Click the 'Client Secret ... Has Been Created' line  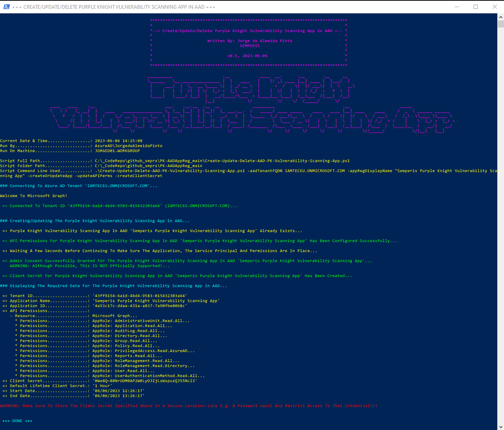pos(177,276)
